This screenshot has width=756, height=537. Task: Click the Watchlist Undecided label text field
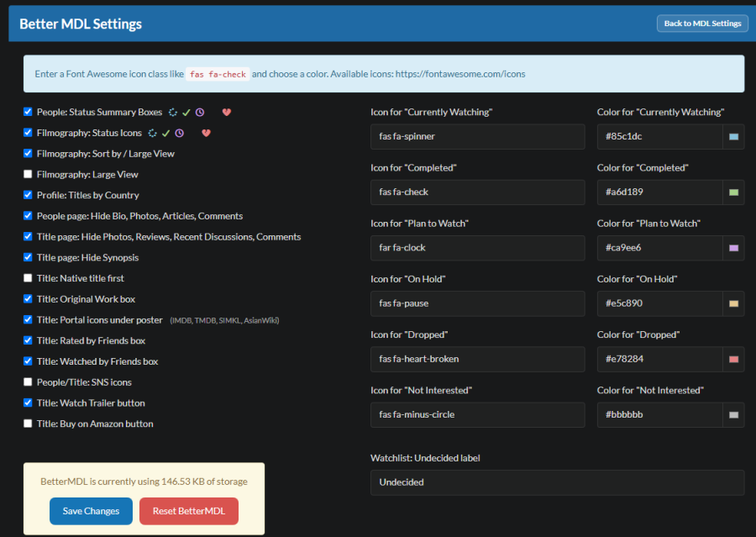coord(558,482)
